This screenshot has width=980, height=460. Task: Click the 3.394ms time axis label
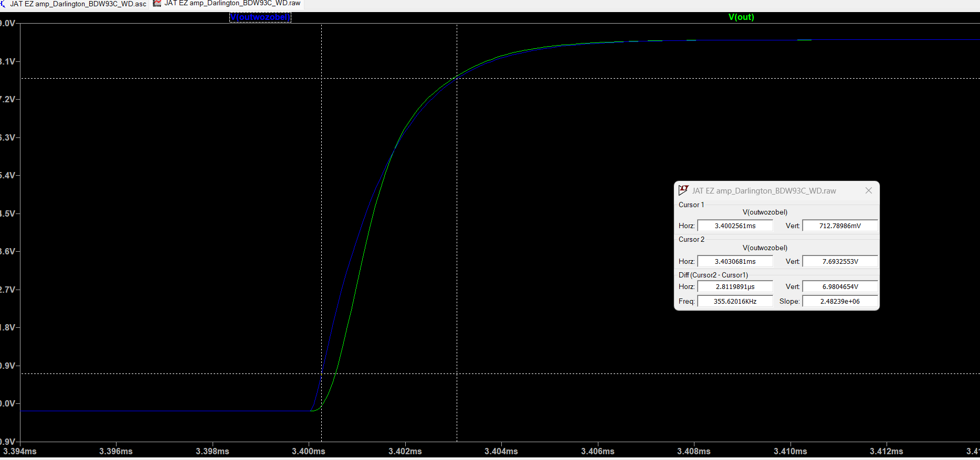[20, 451]
